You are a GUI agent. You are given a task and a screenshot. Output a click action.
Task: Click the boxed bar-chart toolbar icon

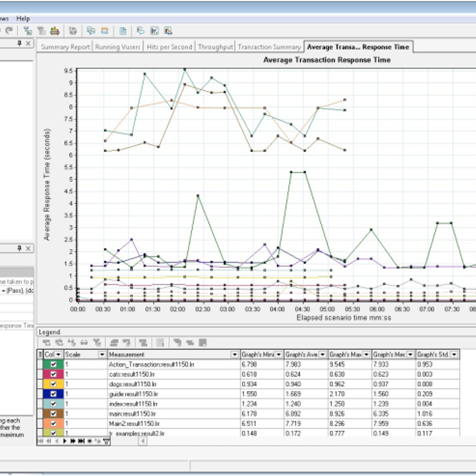154,31
